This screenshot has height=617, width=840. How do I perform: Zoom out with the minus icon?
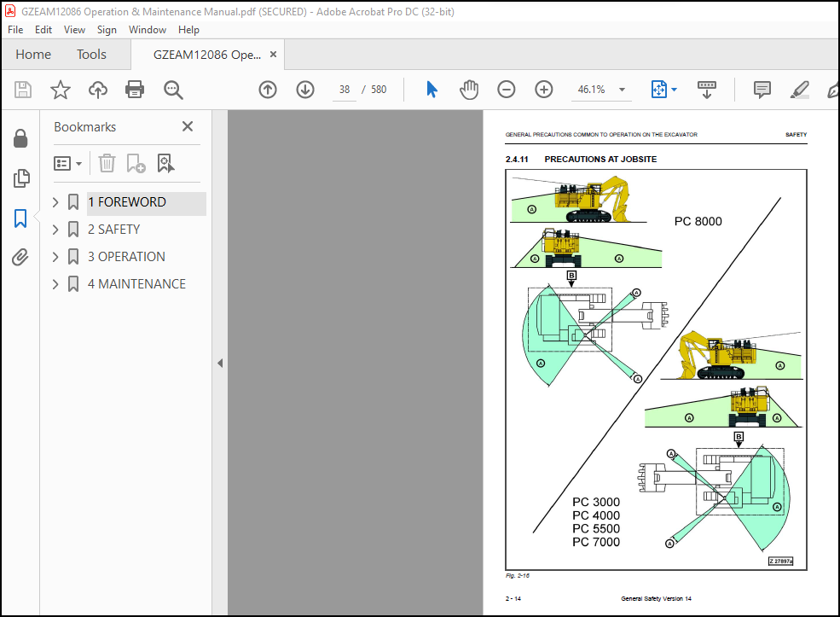point(506,90)
